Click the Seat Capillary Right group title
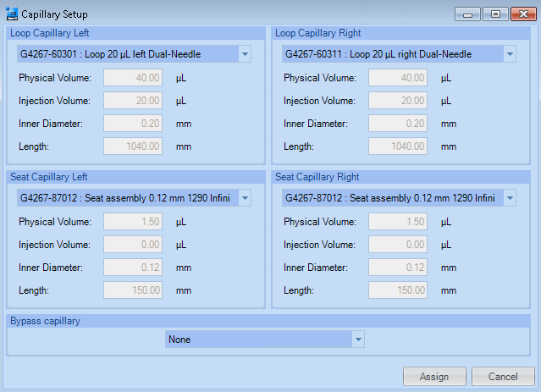This screenshot has width=541, height=392. (x=317, y=177)
